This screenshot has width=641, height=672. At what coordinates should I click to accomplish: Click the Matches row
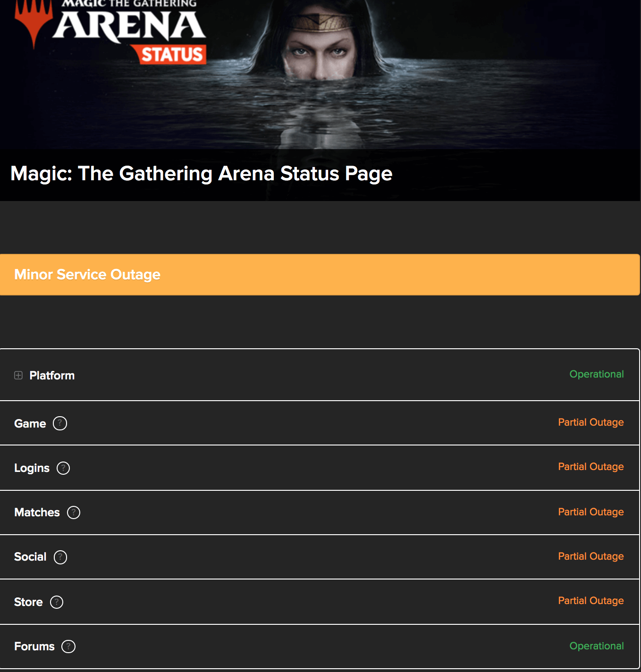(320, 512)
